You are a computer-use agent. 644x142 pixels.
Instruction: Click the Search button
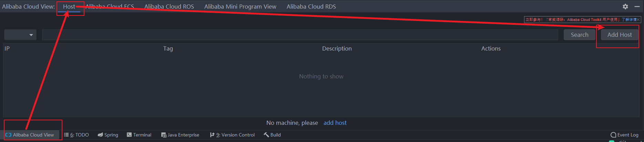point(579,35)
